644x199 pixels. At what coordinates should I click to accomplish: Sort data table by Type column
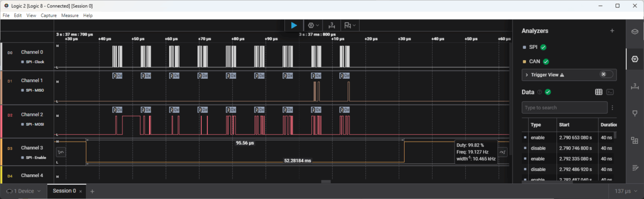[x=536, y=124]
